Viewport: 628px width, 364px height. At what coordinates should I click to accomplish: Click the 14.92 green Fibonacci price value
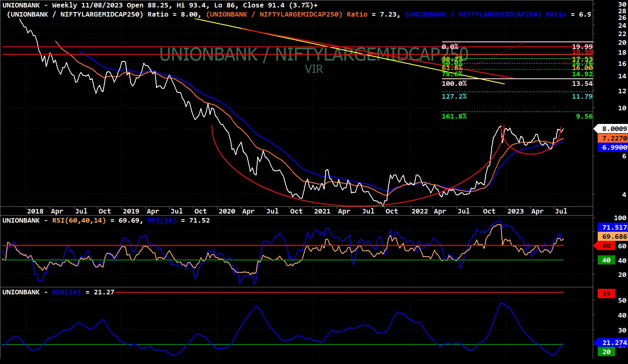pyautogui.click(x=582, y=74)
